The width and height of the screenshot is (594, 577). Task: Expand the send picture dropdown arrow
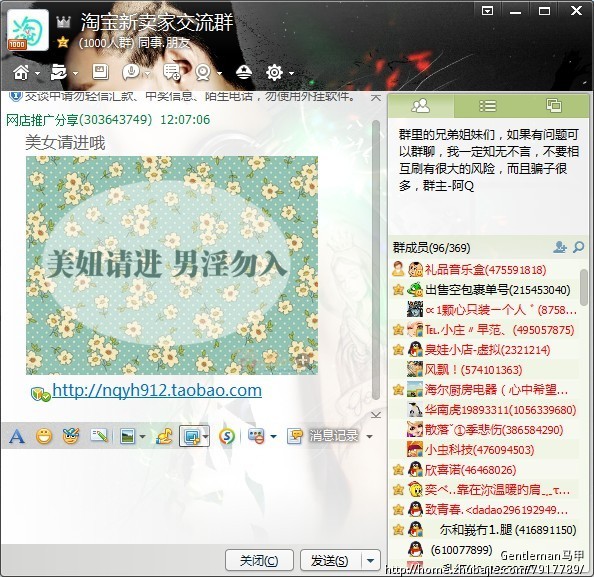click(x=142, y=437)
